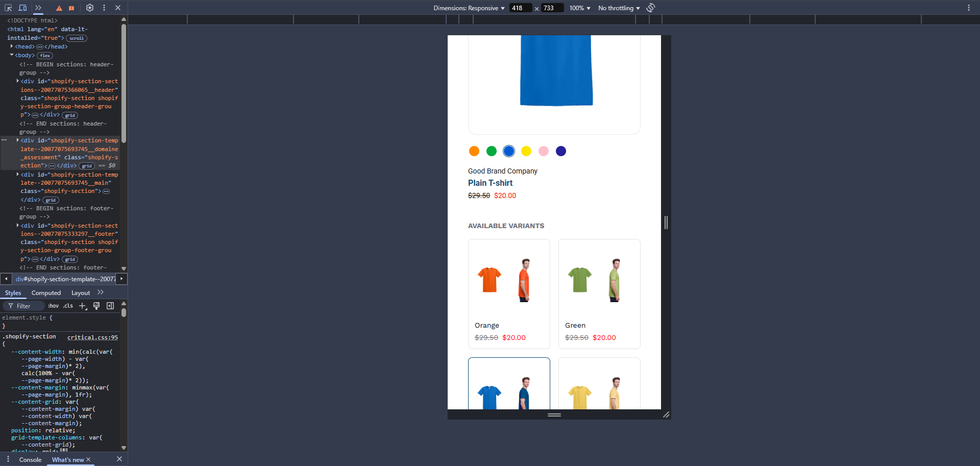Expand head ellipsis content button

coord(40,47)
